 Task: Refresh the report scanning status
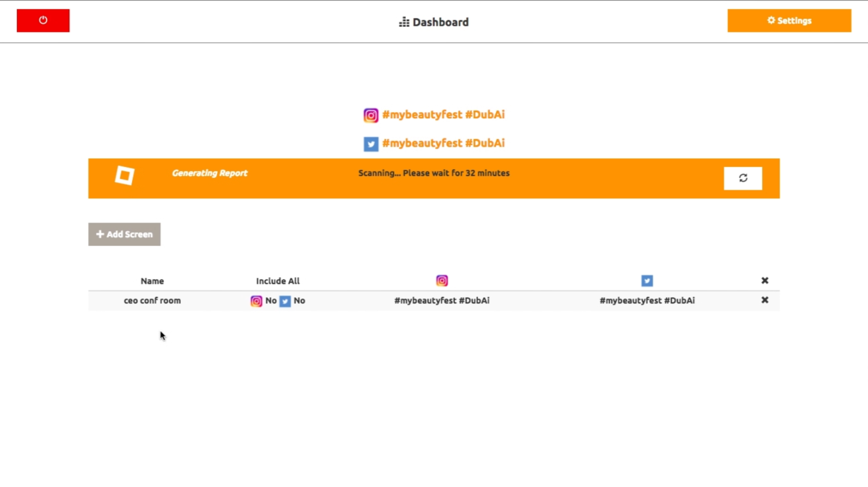click(743, 178)
